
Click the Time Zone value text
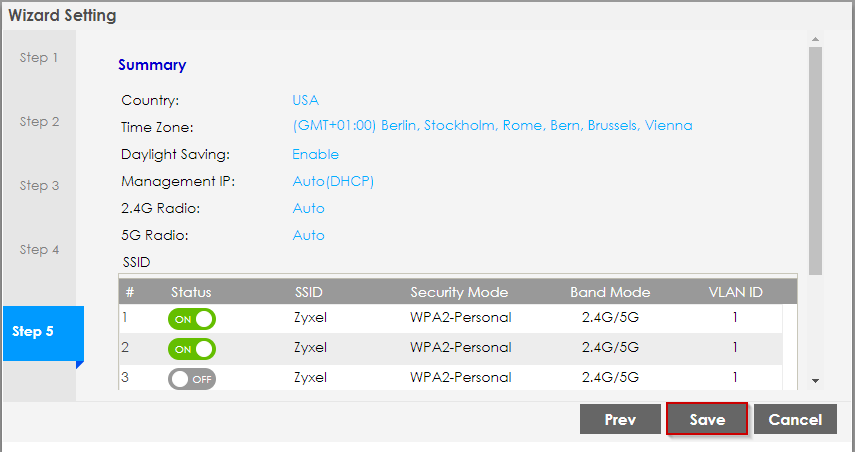pos(492,126)
